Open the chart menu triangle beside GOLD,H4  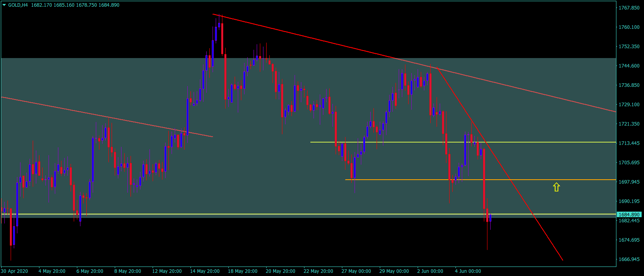(4, 5)
